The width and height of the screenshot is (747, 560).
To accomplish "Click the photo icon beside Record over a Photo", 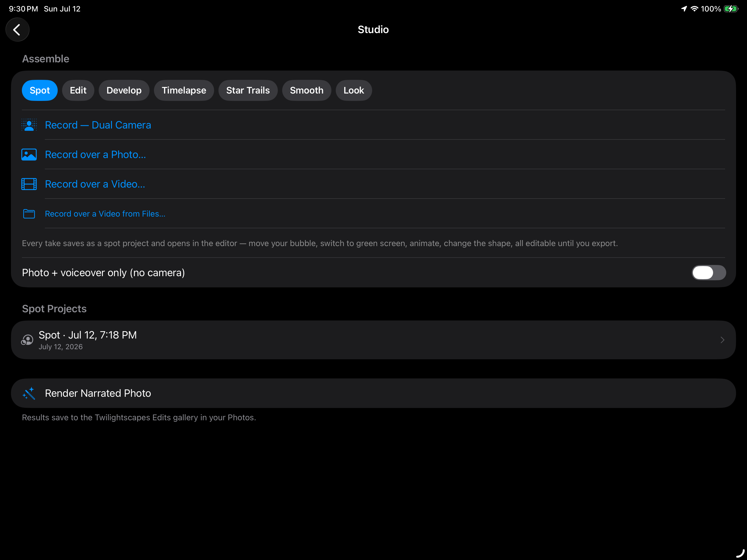I will (x=29, y=155).
